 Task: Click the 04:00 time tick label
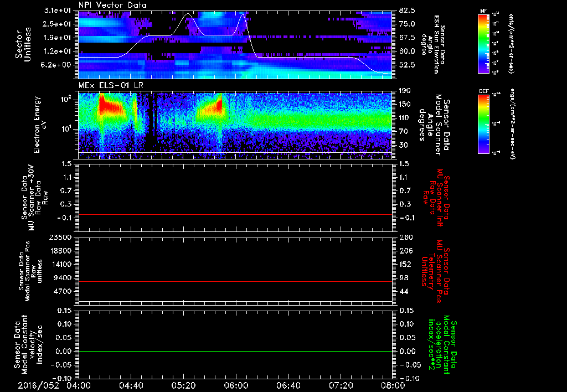click(x=79, y=385)
